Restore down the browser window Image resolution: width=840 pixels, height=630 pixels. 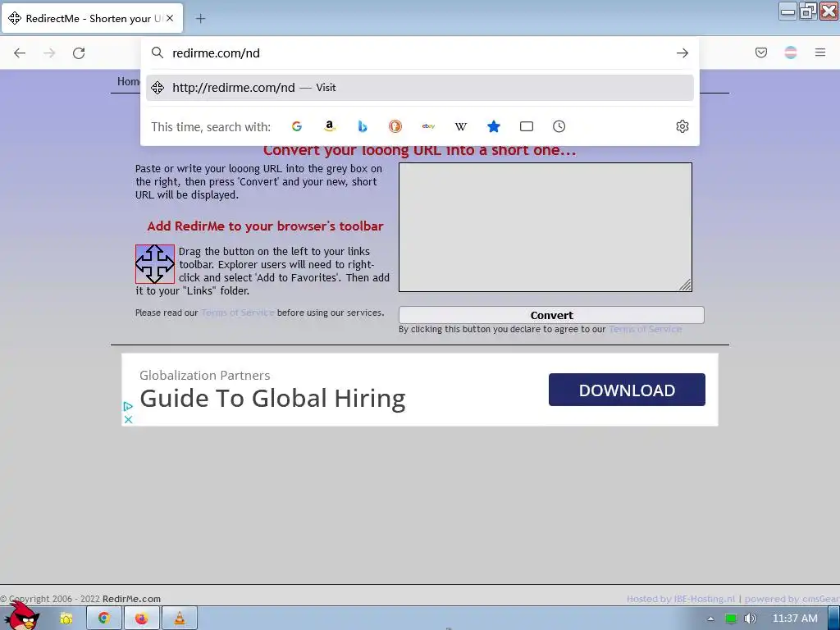click(808, 11)
